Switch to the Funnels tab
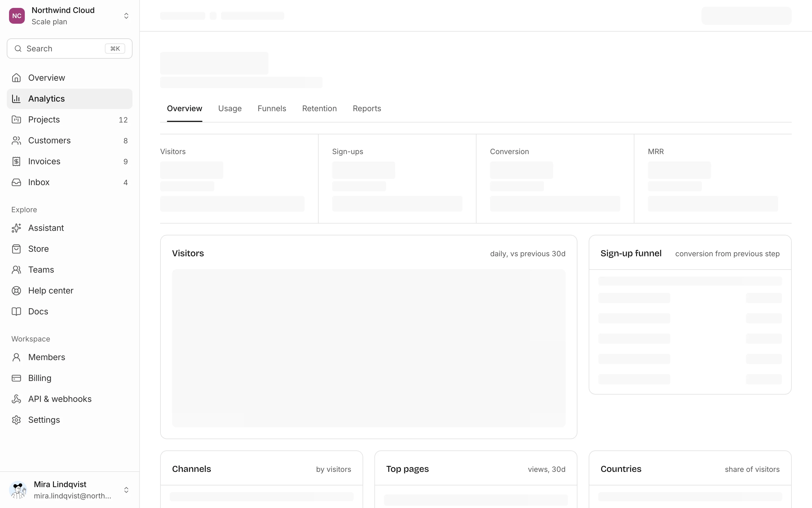The height and width of the screenshot is (508, 812). 272,109
